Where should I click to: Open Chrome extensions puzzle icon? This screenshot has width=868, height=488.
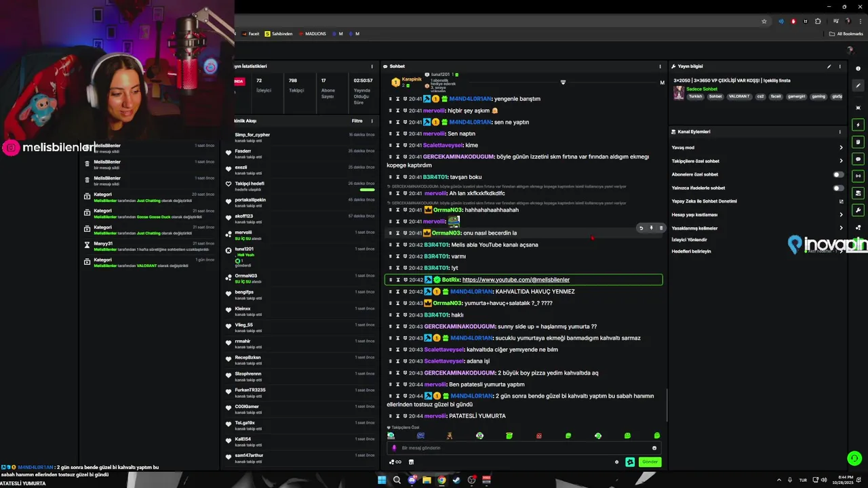pos(818,21)
